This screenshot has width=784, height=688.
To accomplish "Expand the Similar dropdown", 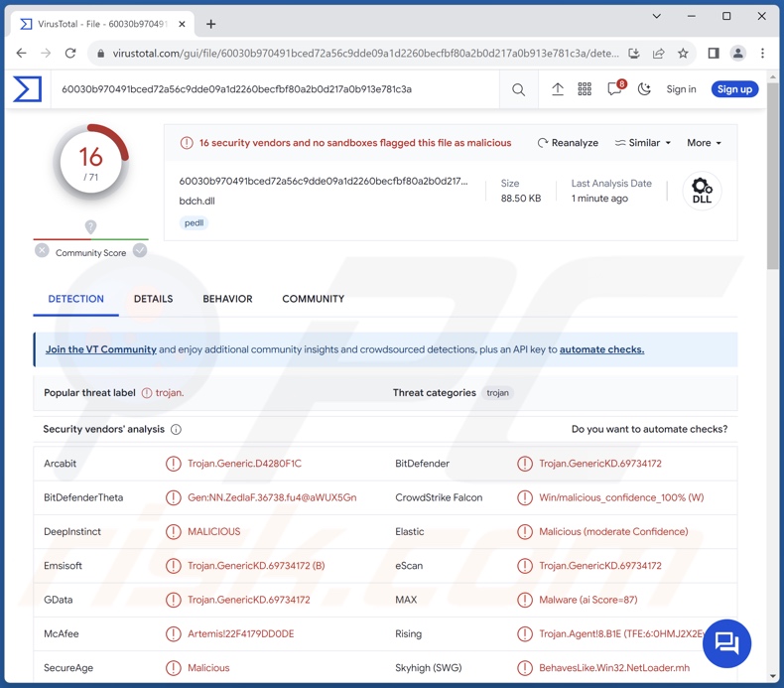I will [642, 143].
